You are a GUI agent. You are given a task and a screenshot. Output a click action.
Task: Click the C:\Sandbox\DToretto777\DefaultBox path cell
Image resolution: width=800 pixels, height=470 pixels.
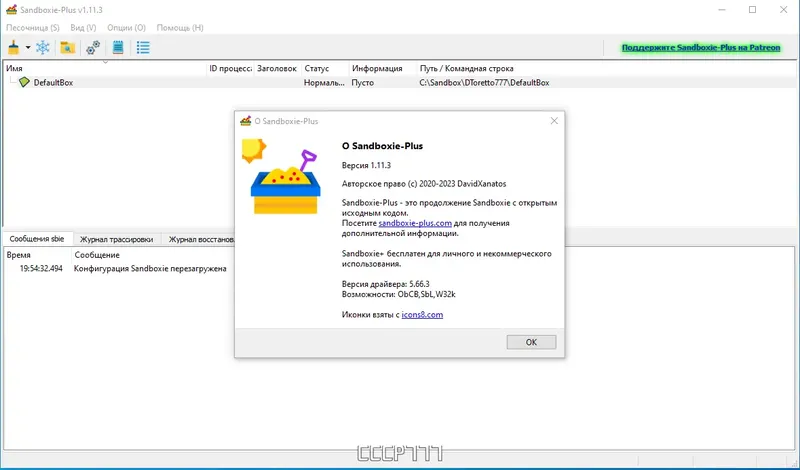[x=484, y=82]
